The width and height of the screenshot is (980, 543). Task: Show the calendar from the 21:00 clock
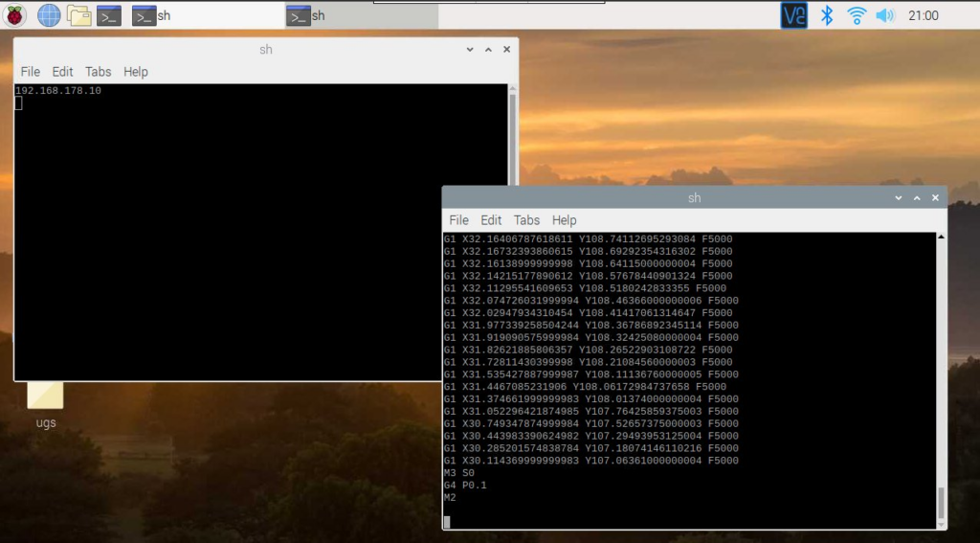[x=924, y=15]
